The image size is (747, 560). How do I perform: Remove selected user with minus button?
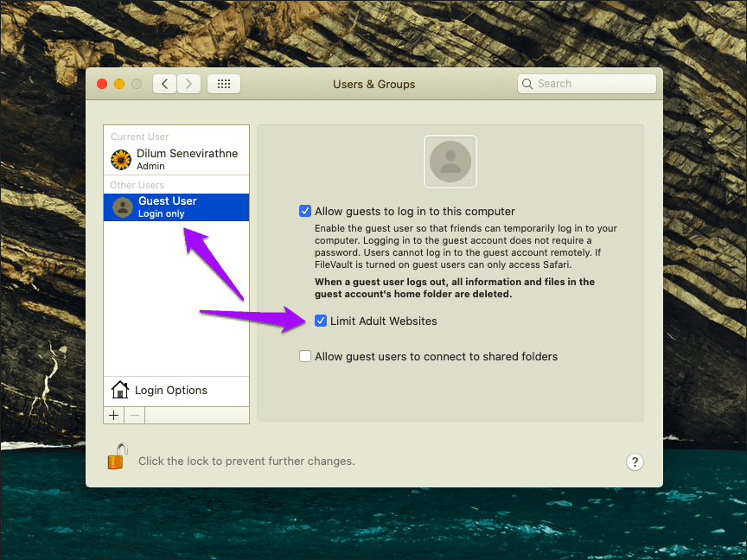tap(135, 415)
